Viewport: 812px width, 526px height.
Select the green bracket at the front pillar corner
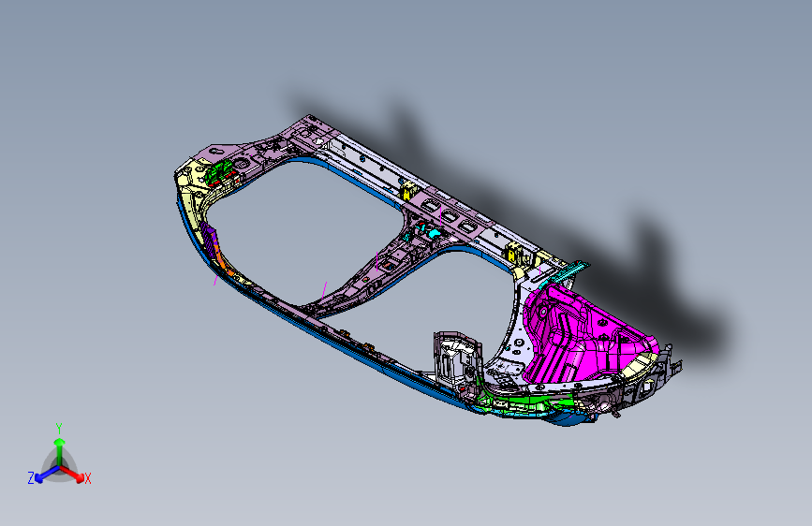coord(218,171)
